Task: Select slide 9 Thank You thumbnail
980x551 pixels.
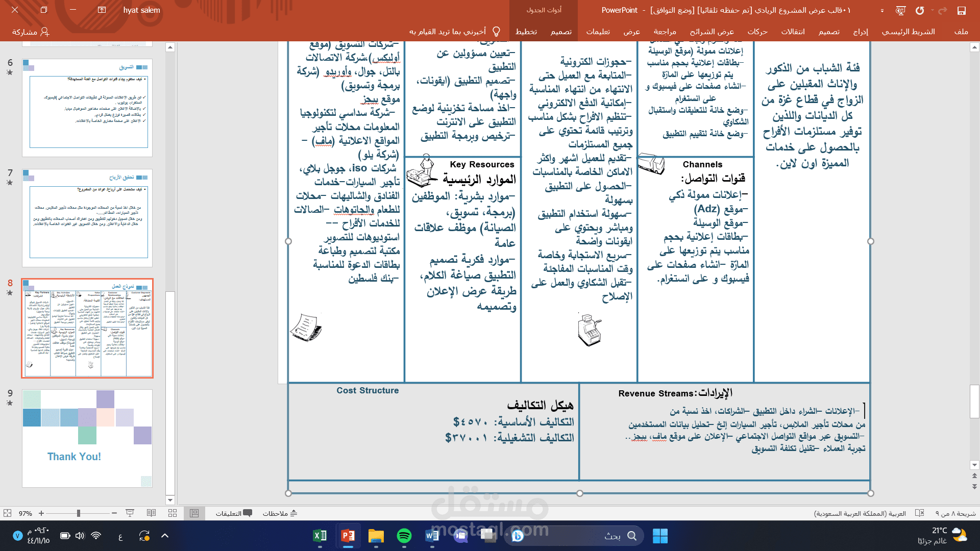Action: (x=87, y=439)
